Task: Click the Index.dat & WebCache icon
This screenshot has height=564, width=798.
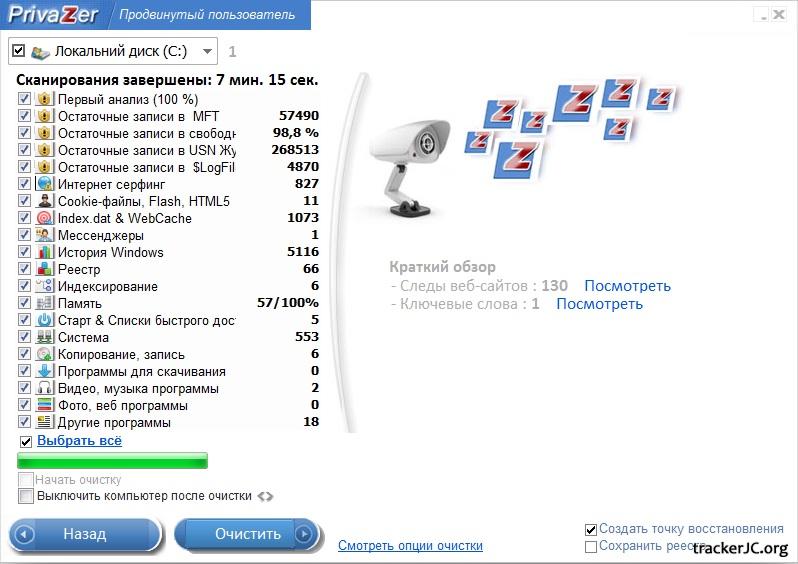Action: tap(44, 218)
